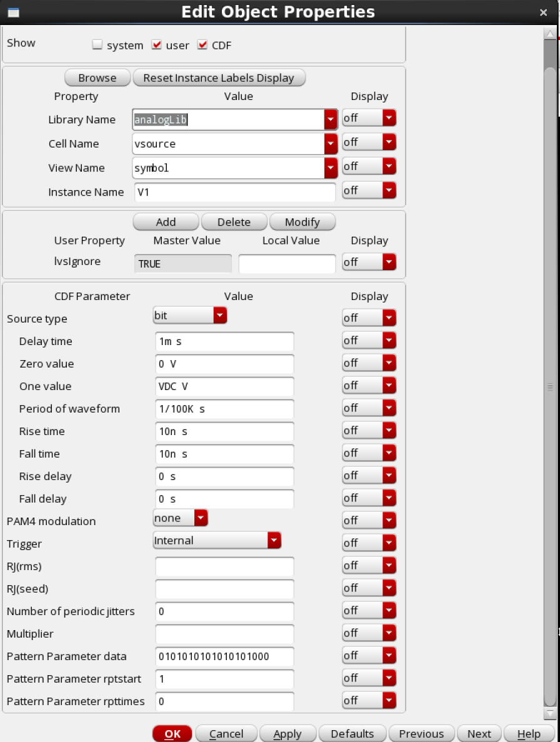Uncheck the user show checkbox
The height and width of the screenshot is (742, 560).
(157, 45)
